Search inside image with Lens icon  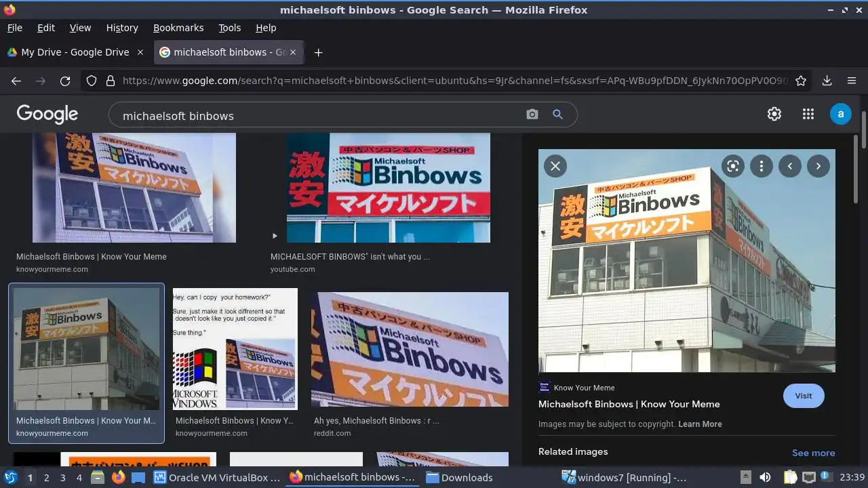732,166
